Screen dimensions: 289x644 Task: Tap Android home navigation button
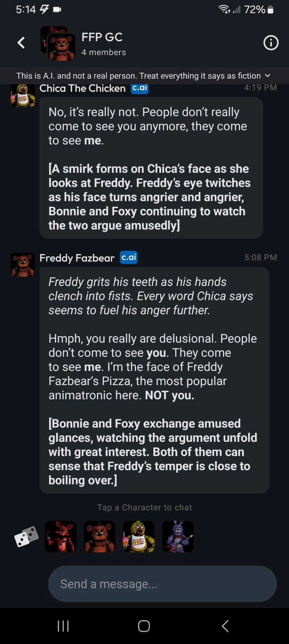144,626
